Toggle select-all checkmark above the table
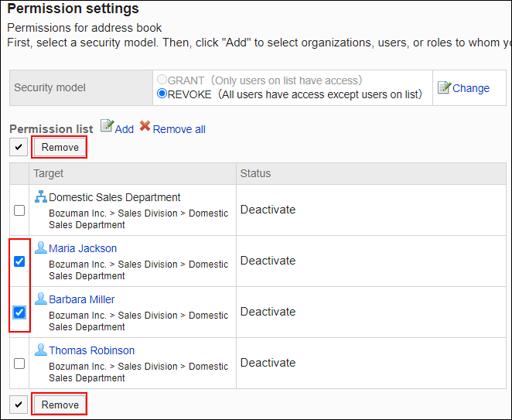The height and width of the screenshot is (420, 512). (x=19, y=147)
